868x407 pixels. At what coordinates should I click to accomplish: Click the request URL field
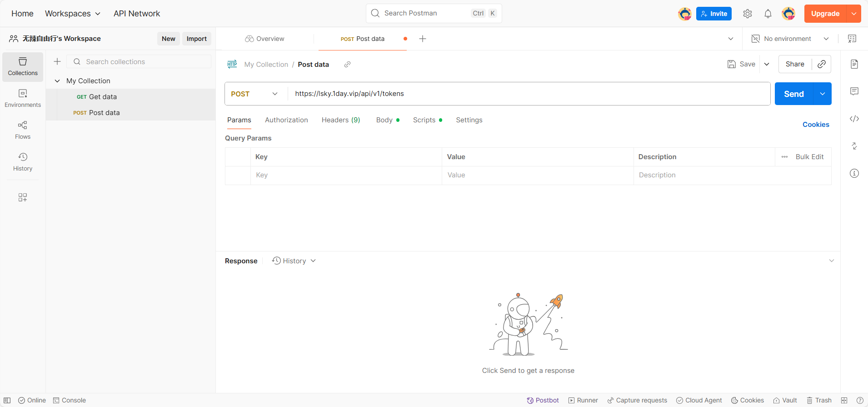pos(527,94)
